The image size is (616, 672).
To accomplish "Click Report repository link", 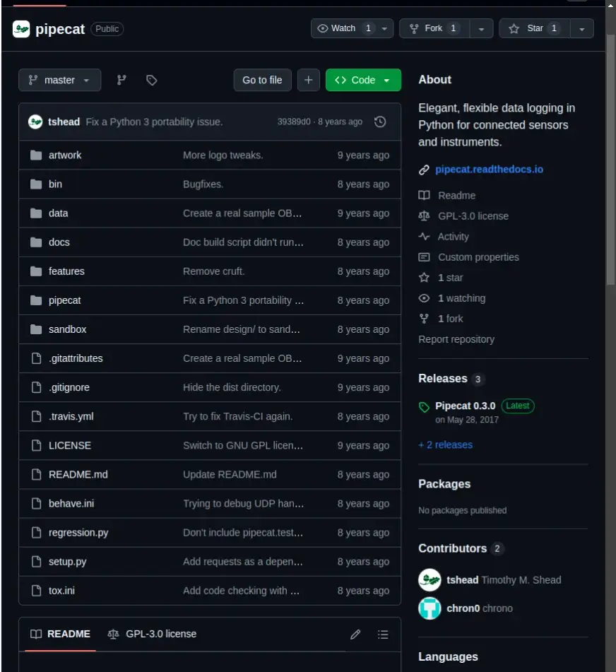I will point(456,339).
